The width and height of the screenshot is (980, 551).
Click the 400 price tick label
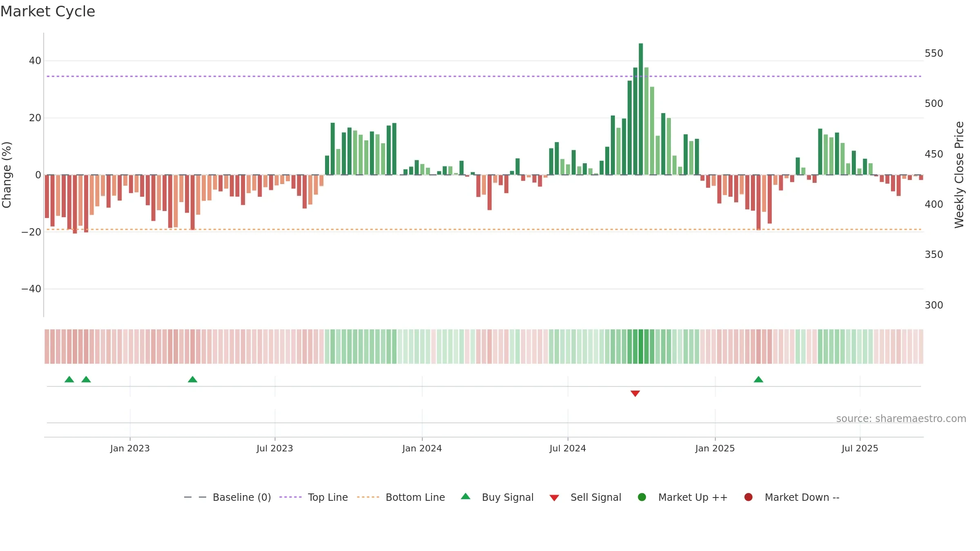934,204
